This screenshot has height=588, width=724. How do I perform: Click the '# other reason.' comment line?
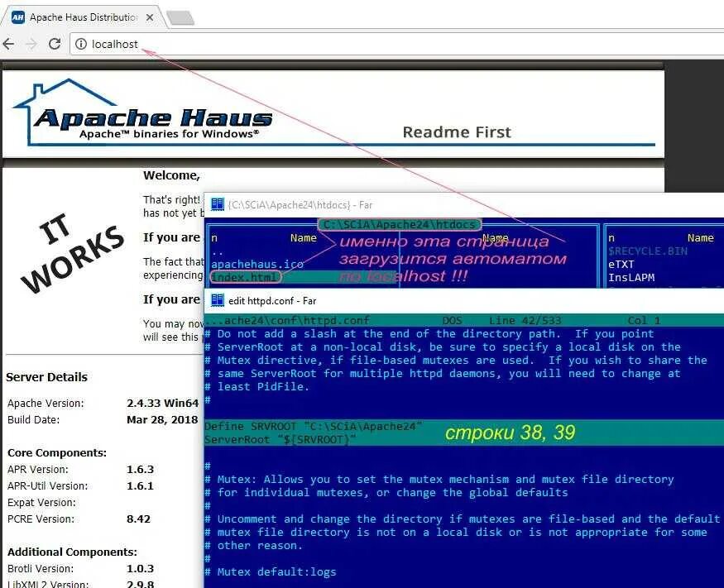[x=253, y=546]
